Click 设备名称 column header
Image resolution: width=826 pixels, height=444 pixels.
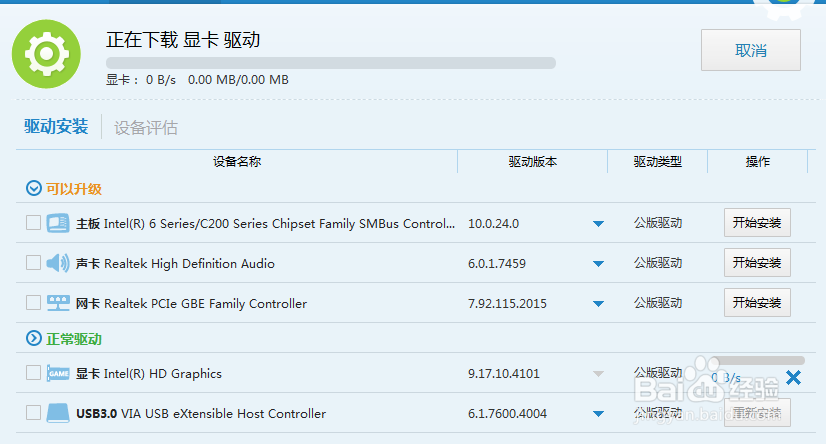[x=237, y=162]
